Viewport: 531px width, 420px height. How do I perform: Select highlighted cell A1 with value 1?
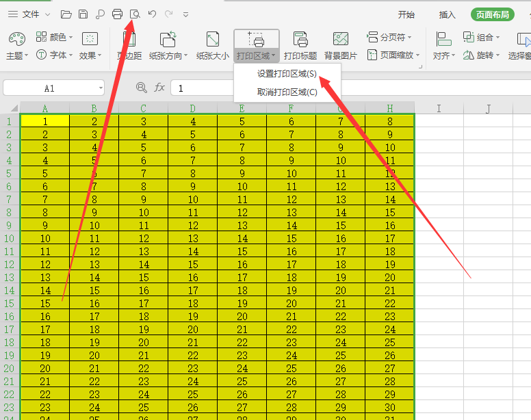(45, 121)
